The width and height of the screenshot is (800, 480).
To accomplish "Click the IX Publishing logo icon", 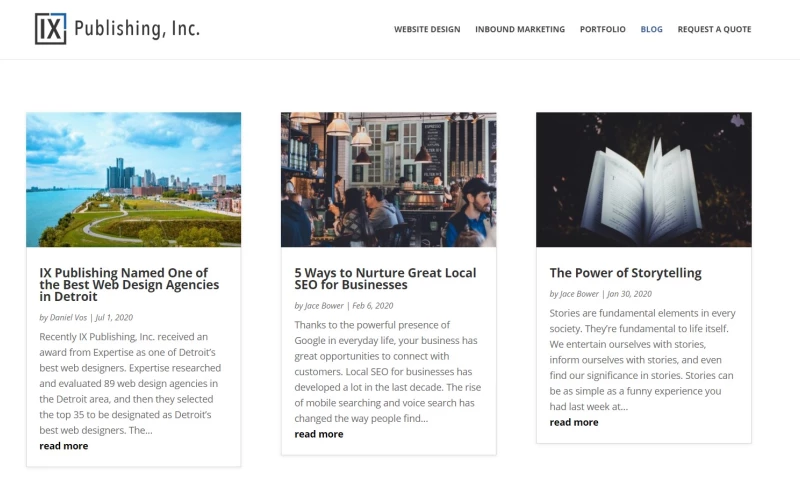I will pos(51,29).
